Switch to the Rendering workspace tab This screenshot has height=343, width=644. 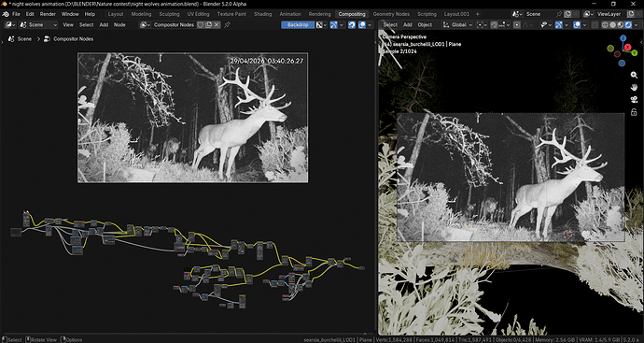click(x=319, y=14)
